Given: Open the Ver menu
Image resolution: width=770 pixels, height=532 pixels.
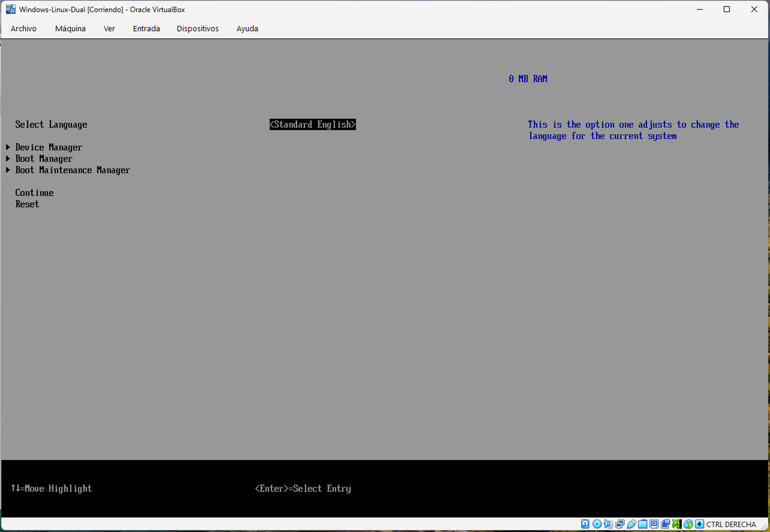Looking at the screenshot, I should coord(109,29).
